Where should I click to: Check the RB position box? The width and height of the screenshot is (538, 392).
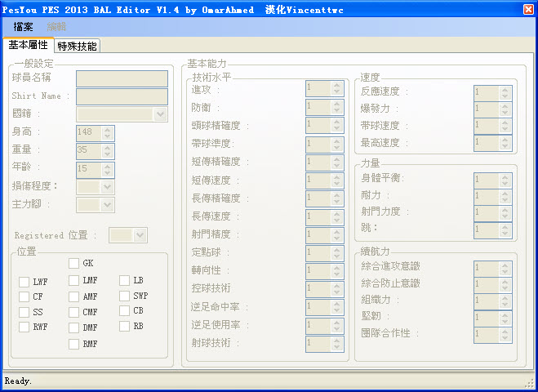(x=124, y=326)
